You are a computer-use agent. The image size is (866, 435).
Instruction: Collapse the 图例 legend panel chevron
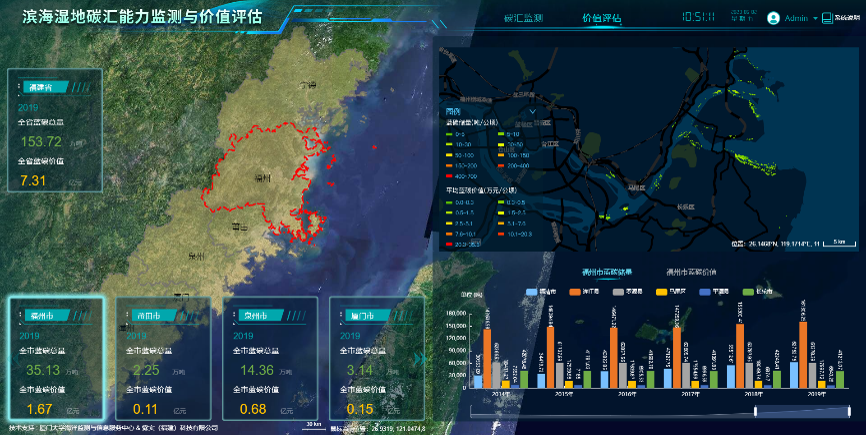pyautogui.click(x=533, y=111)
